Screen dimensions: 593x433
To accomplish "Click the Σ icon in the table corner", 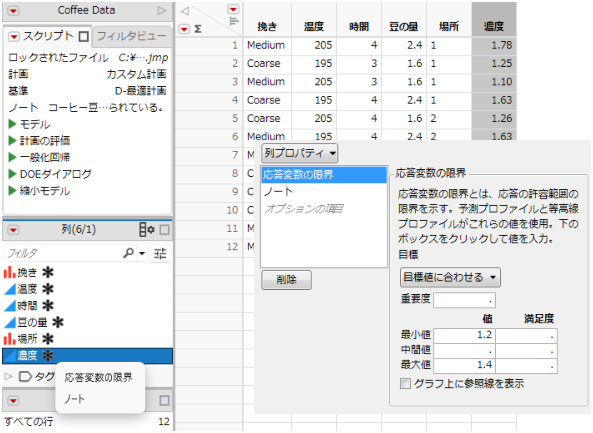I will pyautogui.click(x=198, y=29).
